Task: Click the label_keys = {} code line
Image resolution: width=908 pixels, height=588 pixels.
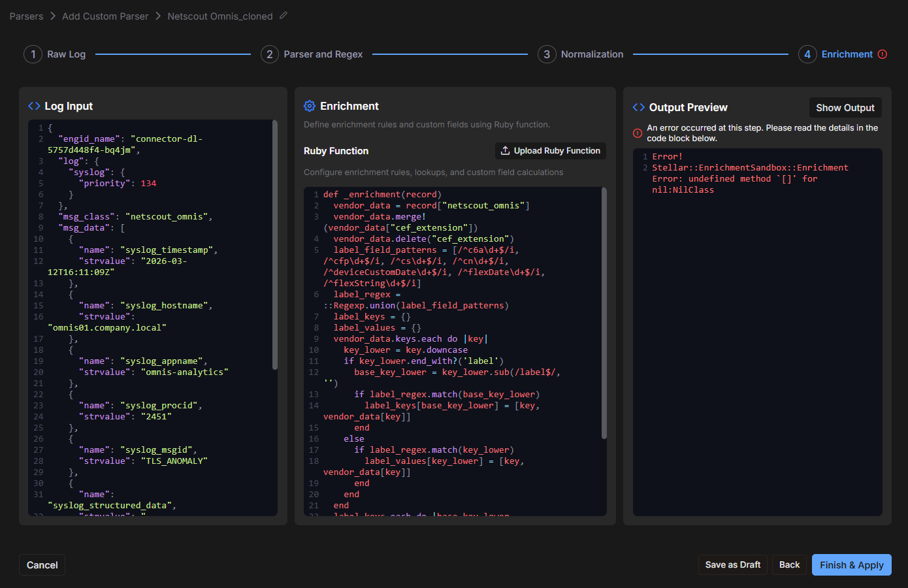Action: pos(372,316)
